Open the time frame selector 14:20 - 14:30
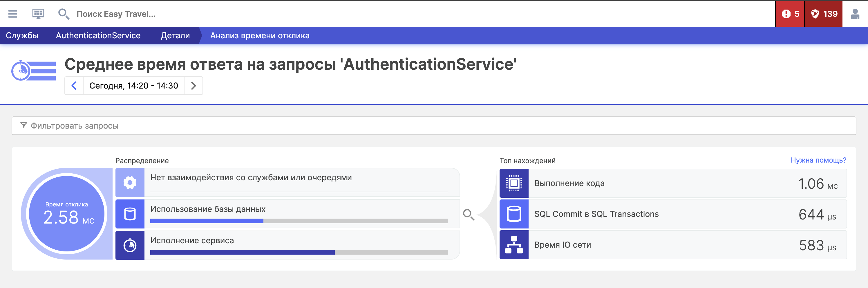868x288 pixels. coord(133,86)
